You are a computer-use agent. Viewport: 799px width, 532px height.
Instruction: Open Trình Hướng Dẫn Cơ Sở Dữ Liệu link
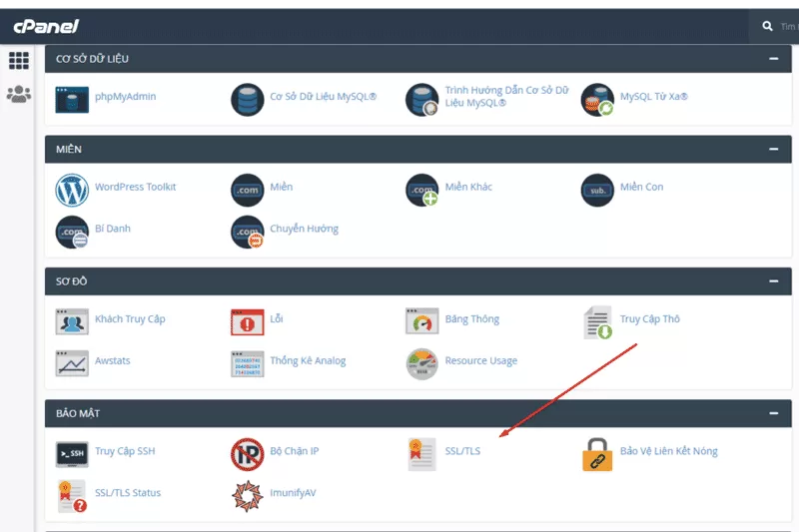click(x=506, y=96)
